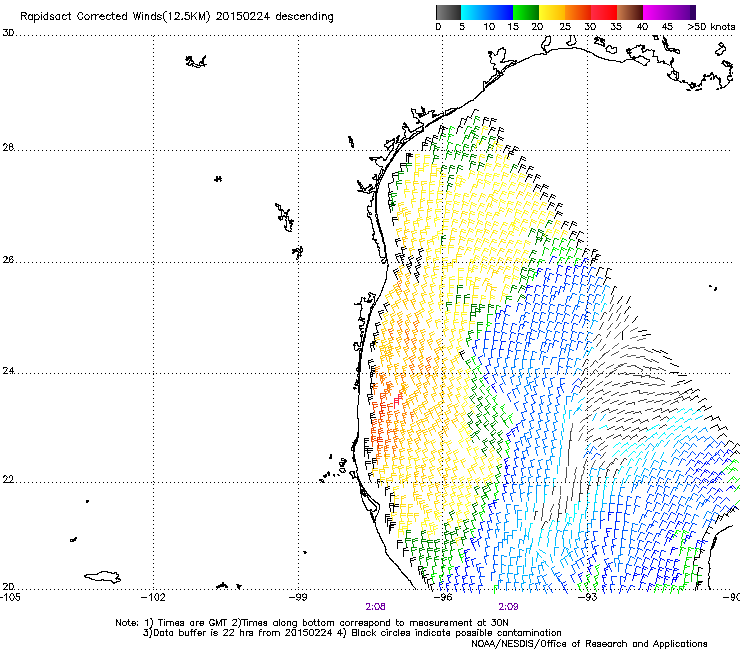This screenshot has height=650, width=740.
Task: Click the latitude label '26'
Action: tap(8, 260)
